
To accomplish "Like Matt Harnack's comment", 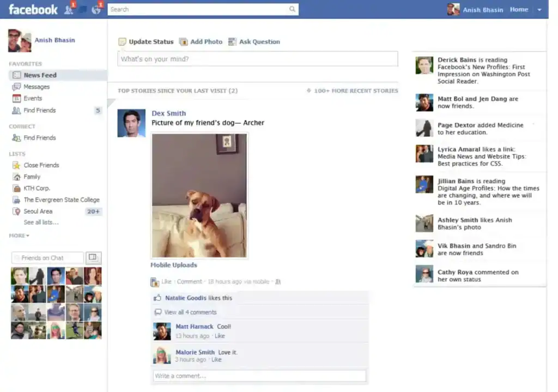I will 220,336.
